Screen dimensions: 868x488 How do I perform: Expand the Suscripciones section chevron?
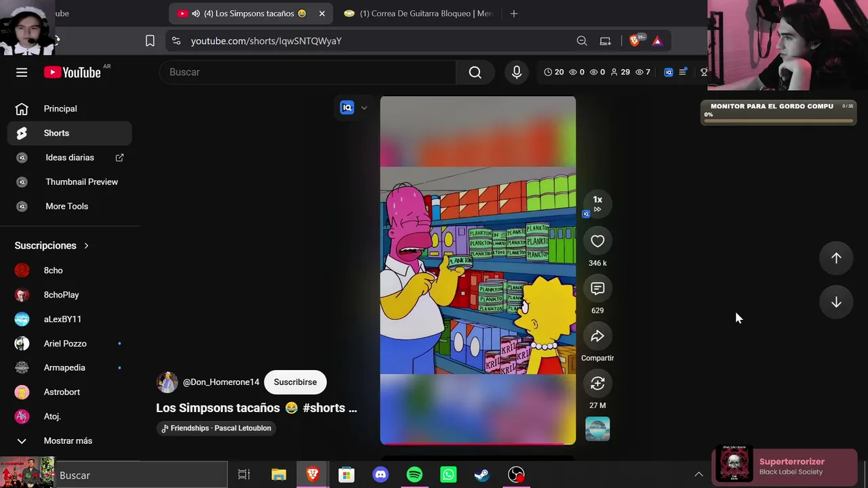pyautogui.click(x=86, y=245)
